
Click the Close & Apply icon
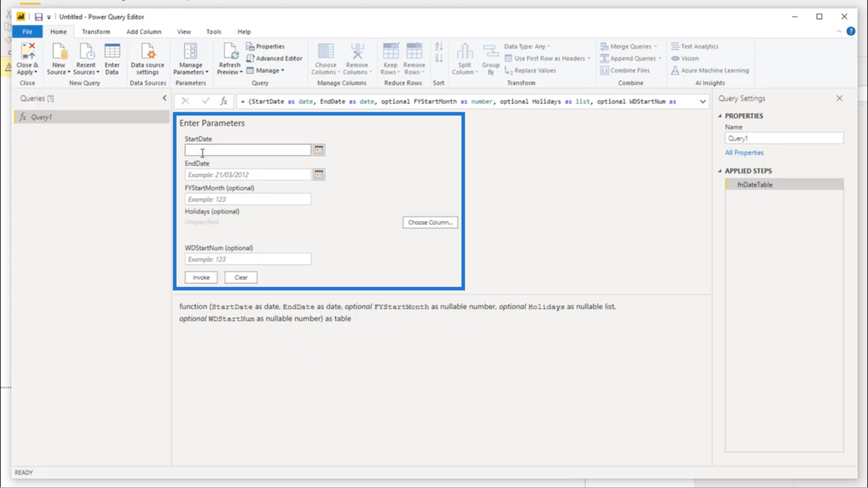click(x=27, y=52)
